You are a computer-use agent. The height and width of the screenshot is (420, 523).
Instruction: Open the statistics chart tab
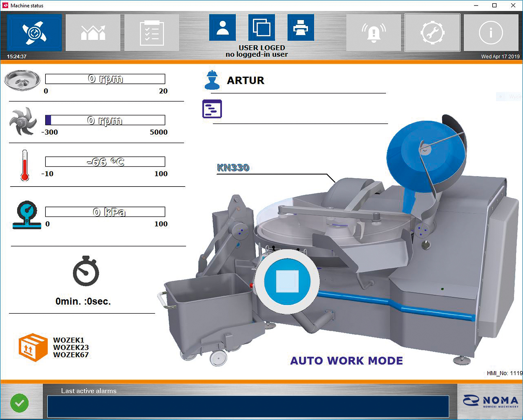point(93,32)
